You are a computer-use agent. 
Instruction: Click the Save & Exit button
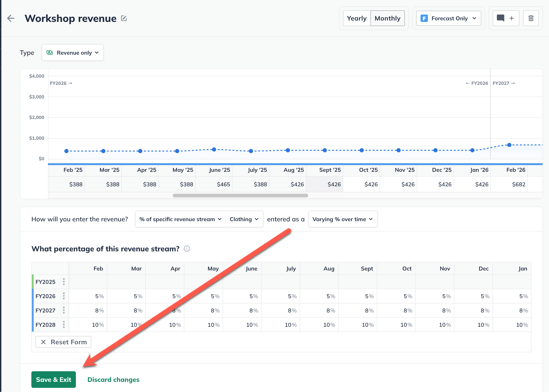tap(54, 380)
